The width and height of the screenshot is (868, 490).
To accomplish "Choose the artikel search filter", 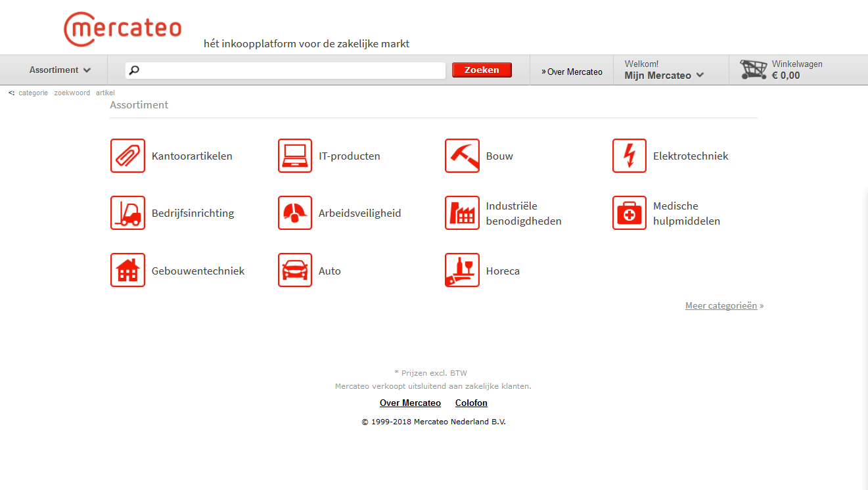I will (105, 93).
